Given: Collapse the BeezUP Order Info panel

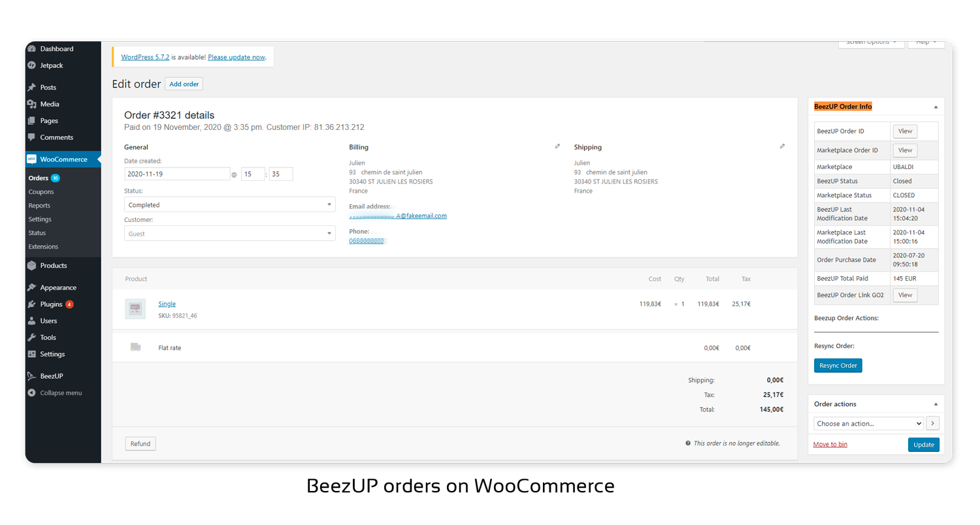Looking at the screenshot, I should (935, 106).
